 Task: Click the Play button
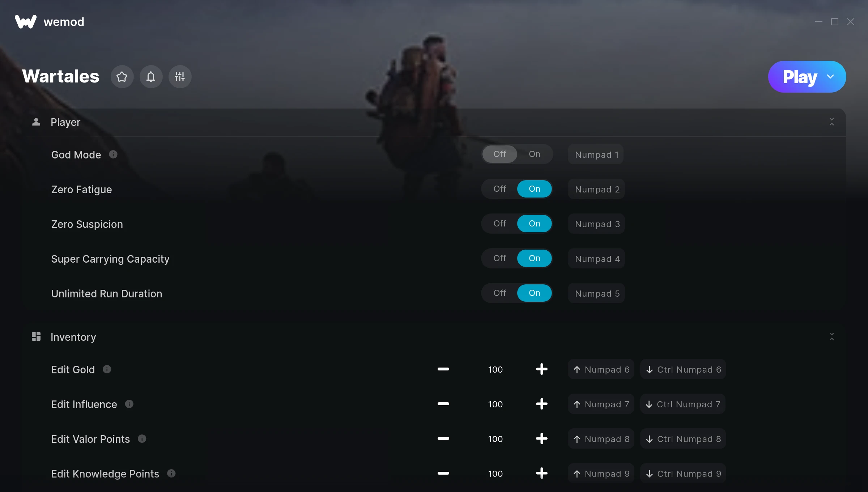(800, 77)
